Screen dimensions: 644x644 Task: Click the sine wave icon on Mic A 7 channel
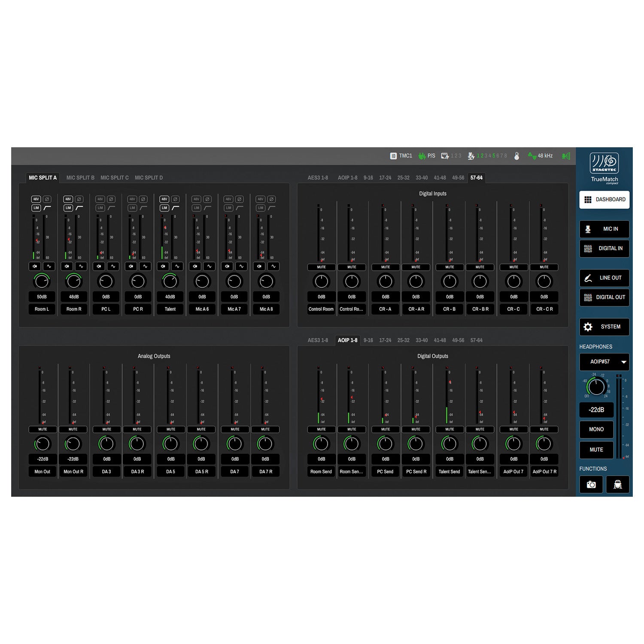[241, 266]
